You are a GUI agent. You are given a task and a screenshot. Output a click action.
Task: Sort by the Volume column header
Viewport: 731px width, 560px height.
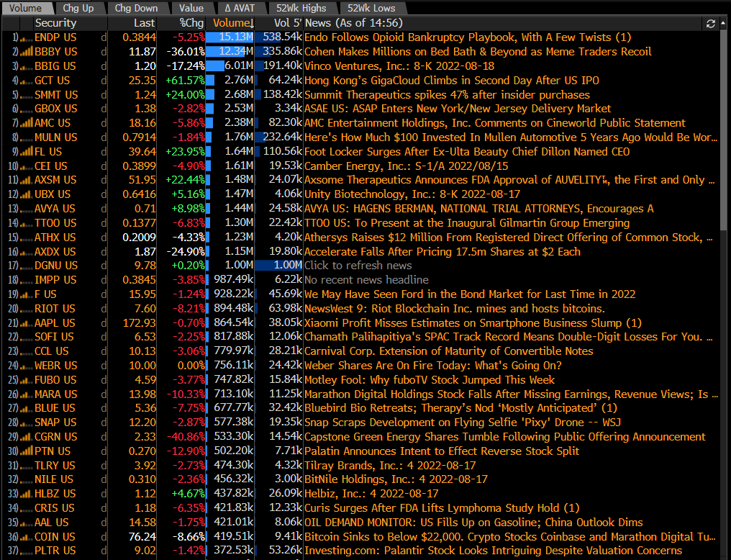click(x=233, y=23)
